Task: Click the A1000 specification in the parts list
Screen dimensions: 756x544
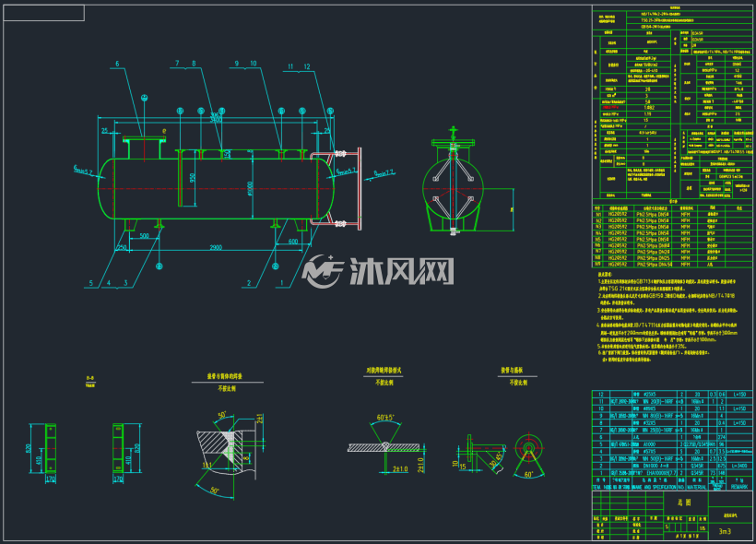Action: click(649, 444)
